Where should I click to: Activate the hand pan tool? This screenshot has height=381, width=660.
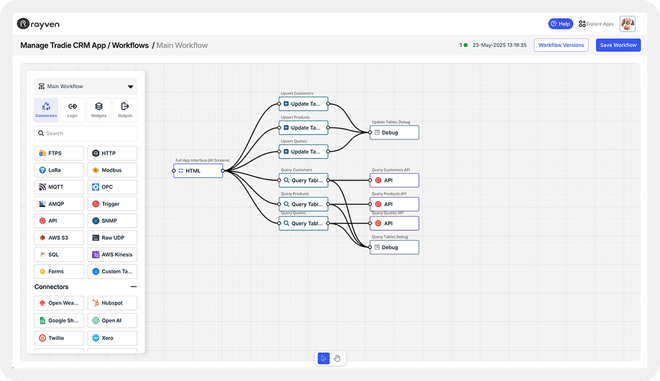click(x=337, y=359)
